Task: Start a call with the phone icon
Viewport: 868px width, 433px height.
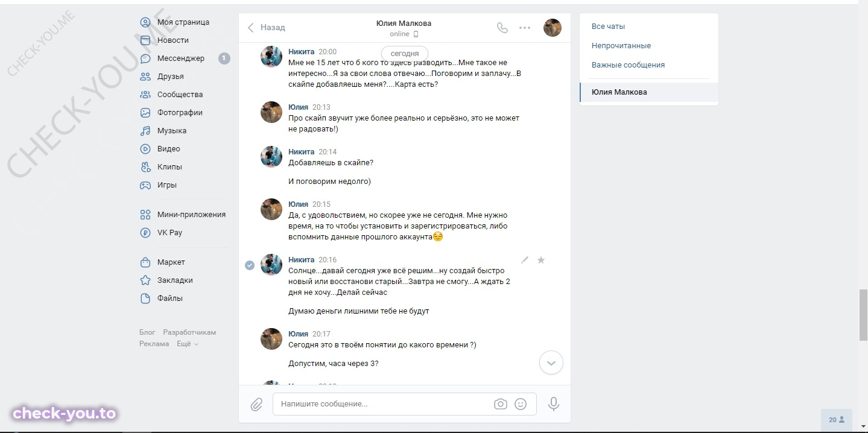Action: [502, 28]
